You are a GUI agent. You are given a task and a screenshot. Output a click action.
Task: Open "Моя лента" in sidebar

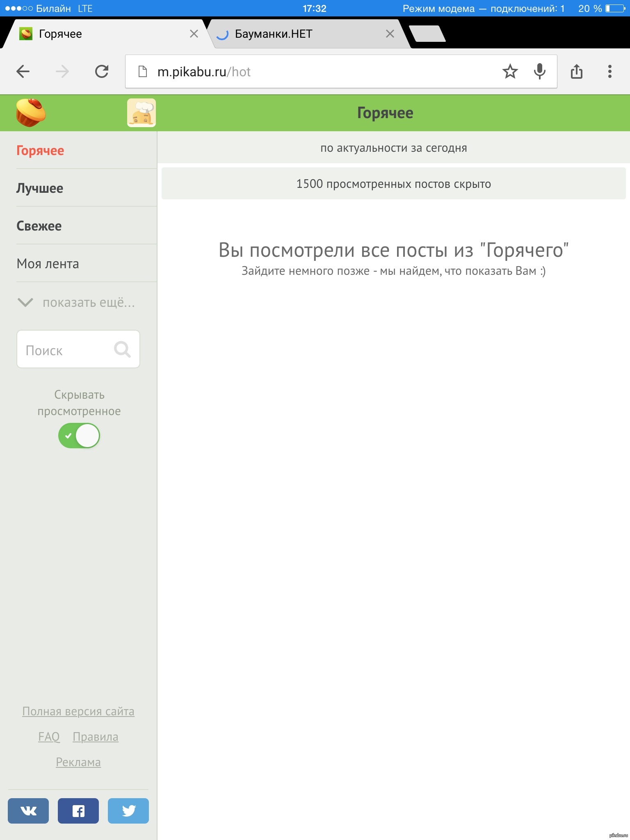pos(48,264)
